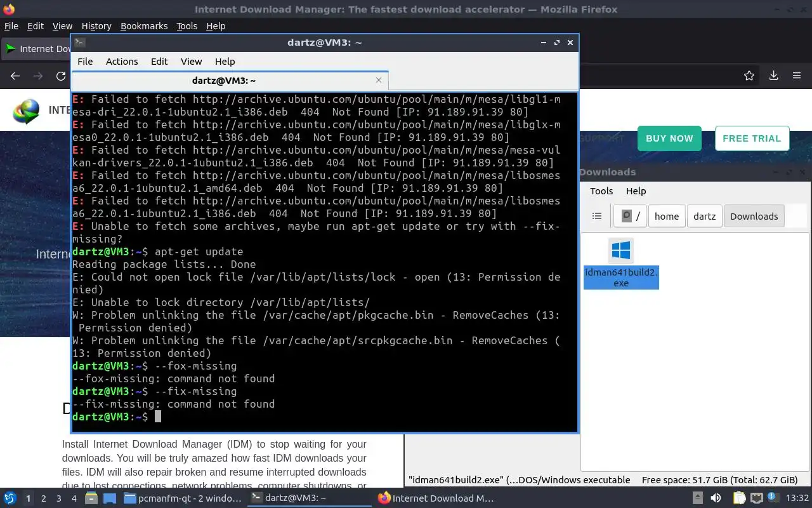Click the BUY NOW button
The image size is (812, 508).
coord(669,138)
